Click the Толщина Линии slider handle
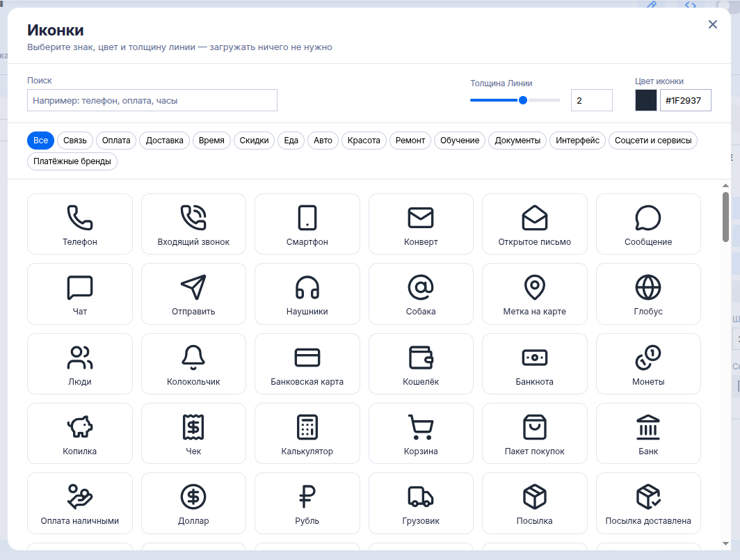740x560 pixels. click(523, 100)
